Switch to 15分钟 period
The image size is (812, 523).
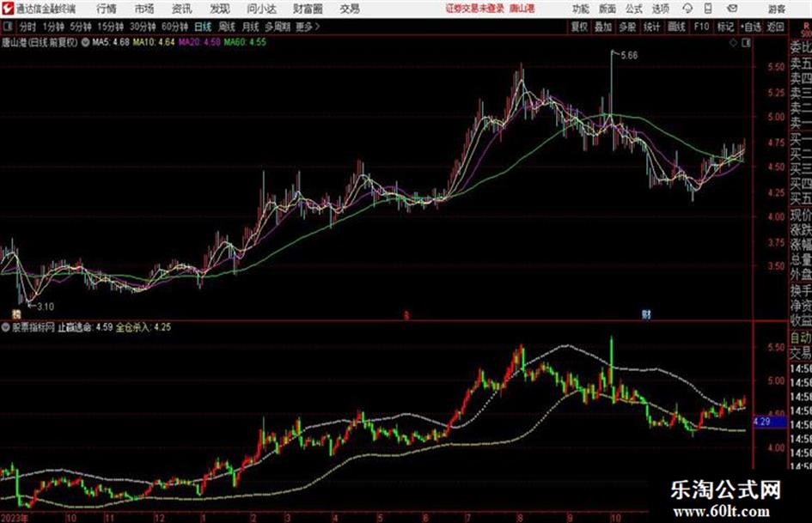point(110,27)
